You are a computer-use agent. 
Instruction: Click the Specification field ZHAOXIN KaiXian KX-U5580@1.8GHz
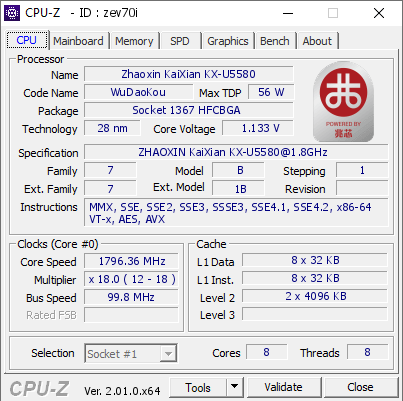click(x=236, y=152)
